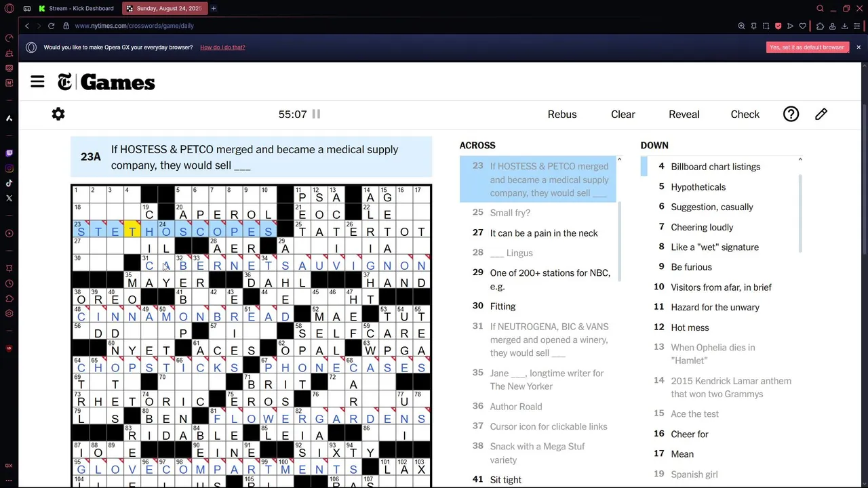Toggle pencil mode
Screen dimensions: 868x488
(x=821, y=114)
